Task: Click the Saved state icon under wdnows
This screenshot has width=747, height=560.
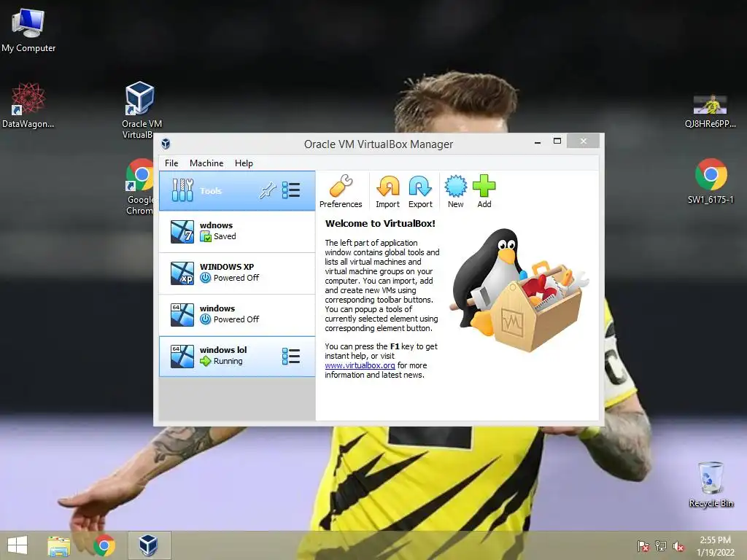Action: pyautogui.click(x=205, y=236)
